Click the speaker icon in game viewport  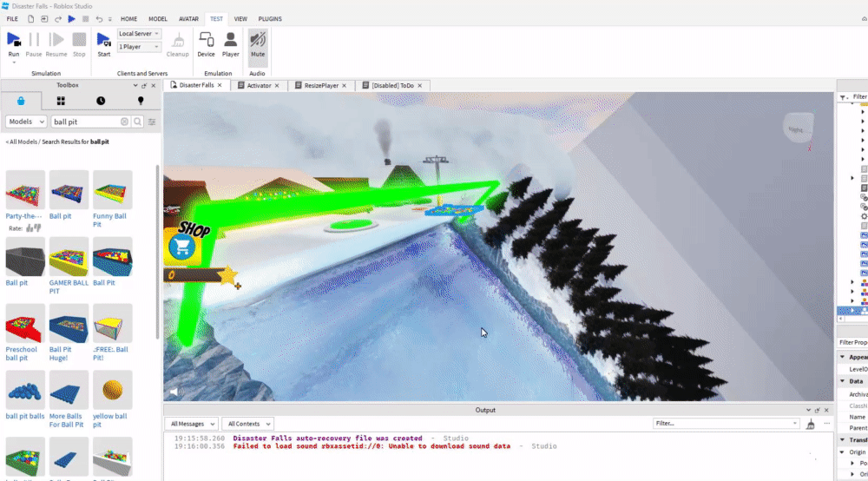174,392
